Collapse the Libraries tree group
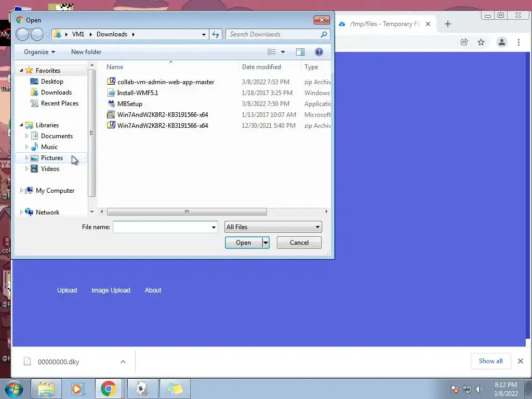This screenshot has width=532, height=399. pyautogui.click(x=21, y=125)
